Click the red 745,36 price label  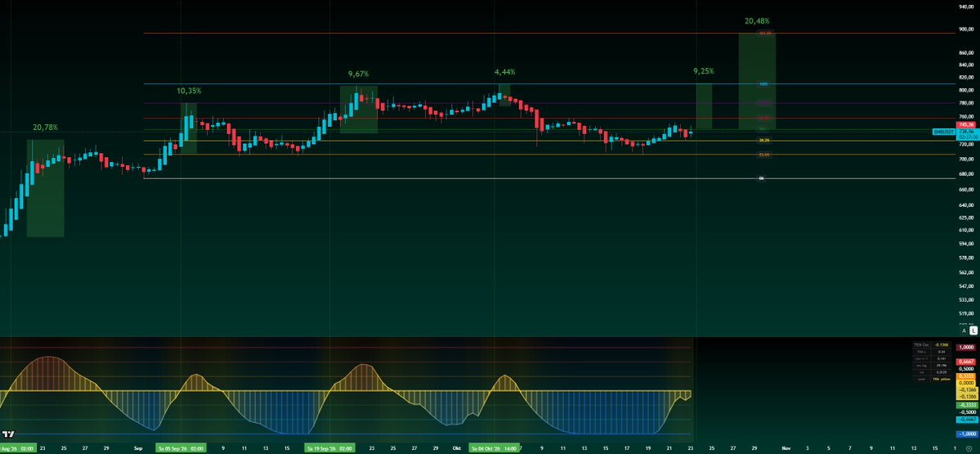[x=967, y=124]
